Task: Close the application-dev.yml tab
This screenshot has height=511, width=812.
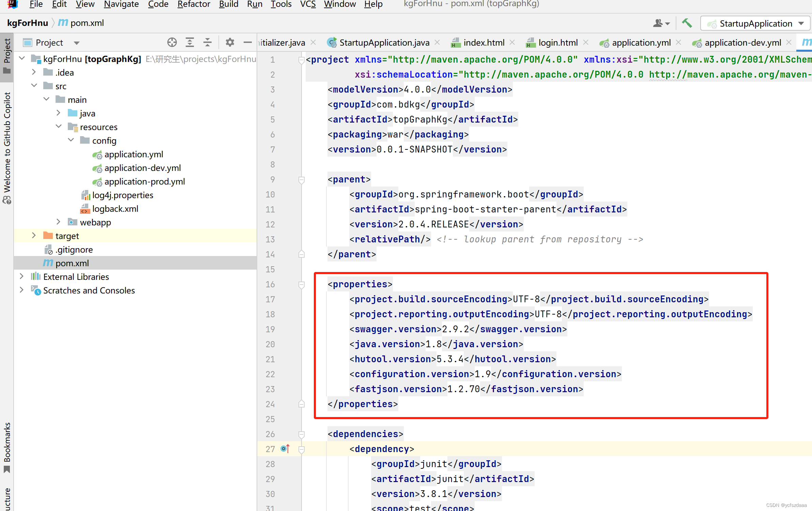Action: [789, 42]
